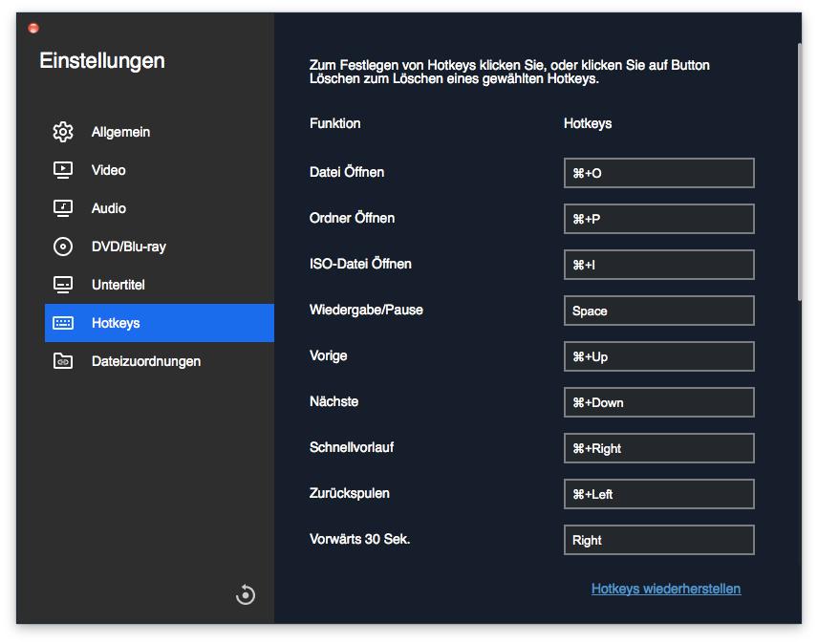This screenshot has width=818, height=644.
Task: Click the ISO-Datei Öffnen hotkey field
Action: (658, 265)
